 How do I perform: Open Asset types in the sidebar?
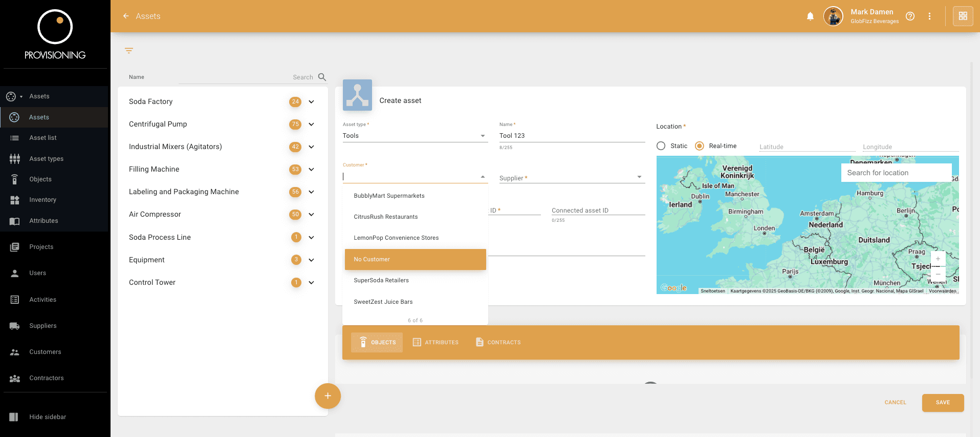(x=54, y=159)
